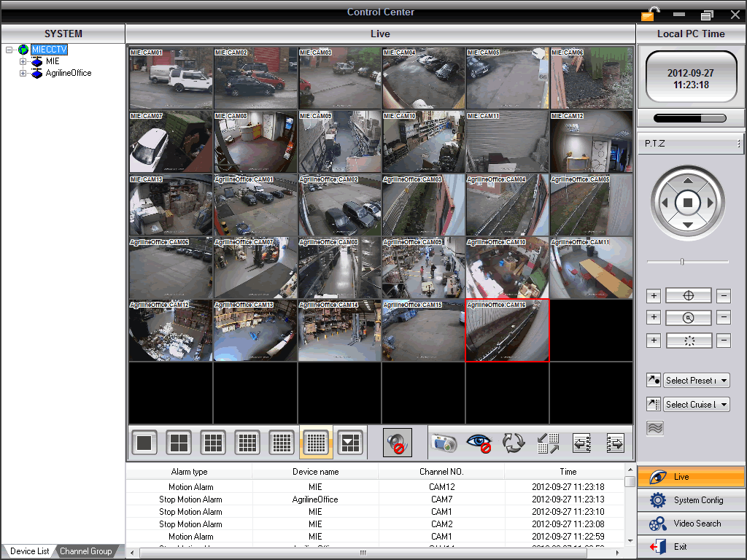This screenshot has height=560, width=747.
Task: Toggle the eye preview stop icon
Action: click(x=479, y=443)
